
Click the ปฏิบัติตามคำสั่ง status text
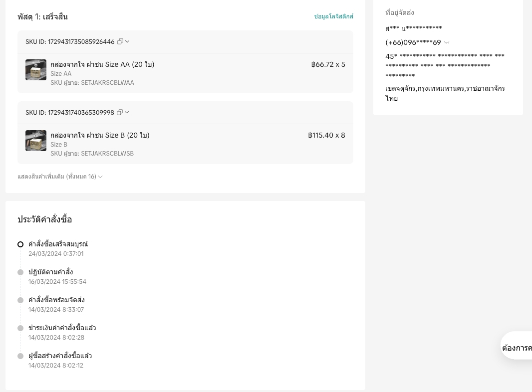click(50, 272)
